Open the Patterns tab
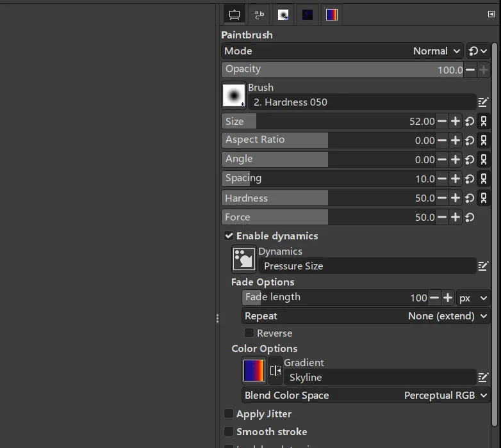The height and width of the screenshot is (448, 501). (308, 15)
